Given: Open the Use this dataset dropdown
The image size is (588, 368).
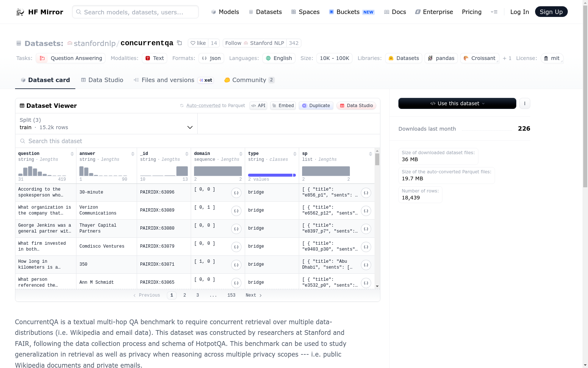Looking at the screenshot, I should tap(457, 103).
